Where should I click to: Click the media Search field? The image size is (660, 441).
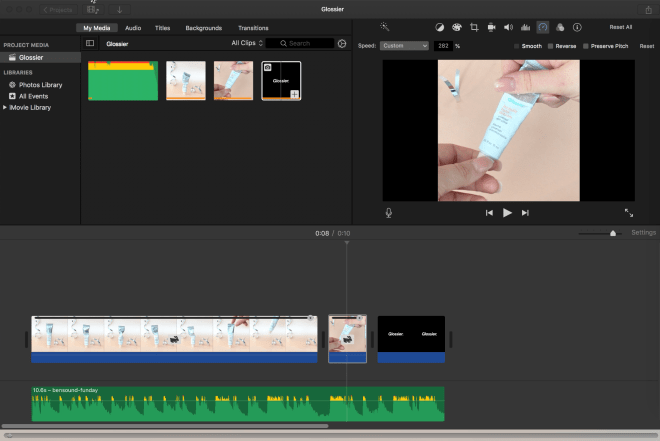coord(300,43)
